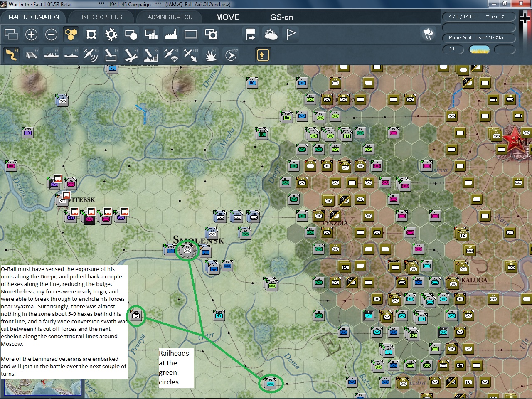The height and width of the screenshot is (399, 532).
Task: Click the VYAZMA city label
Action: (x=335, y=223)
